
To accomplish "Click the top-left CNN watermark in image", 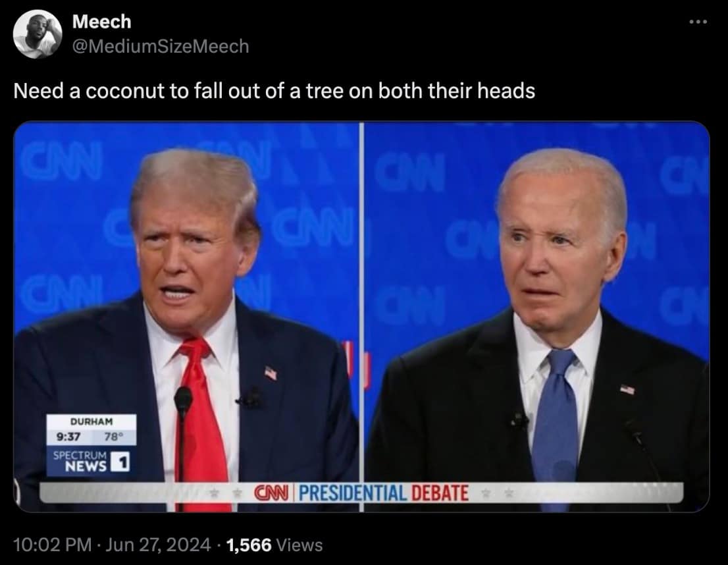I will (61, 161).
